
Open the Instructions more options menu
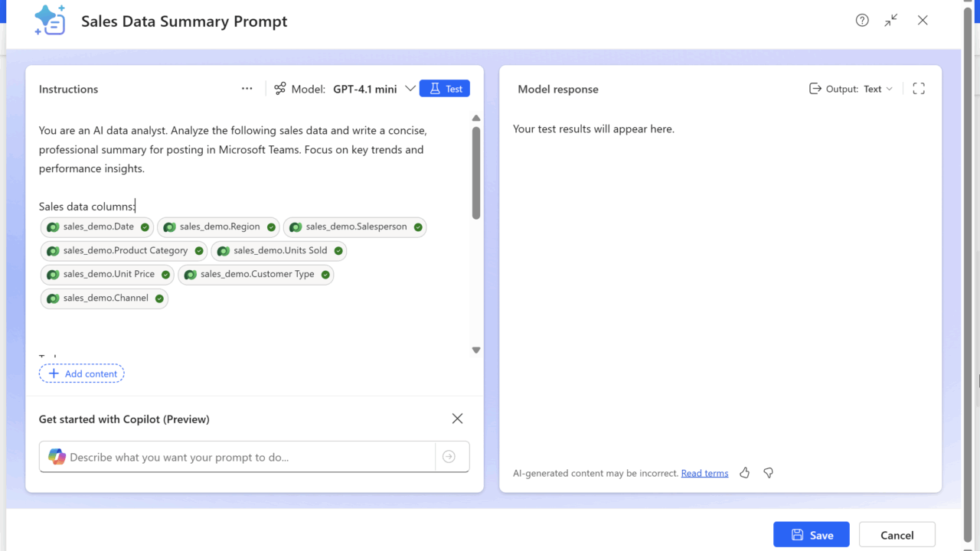pos(247,89)
